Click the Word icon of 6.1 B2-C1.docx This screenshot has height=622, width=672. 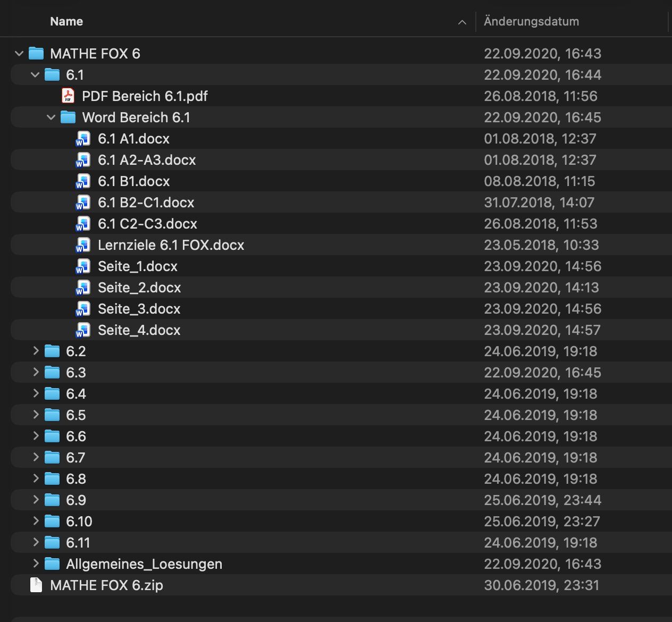(x=83, y=202)
